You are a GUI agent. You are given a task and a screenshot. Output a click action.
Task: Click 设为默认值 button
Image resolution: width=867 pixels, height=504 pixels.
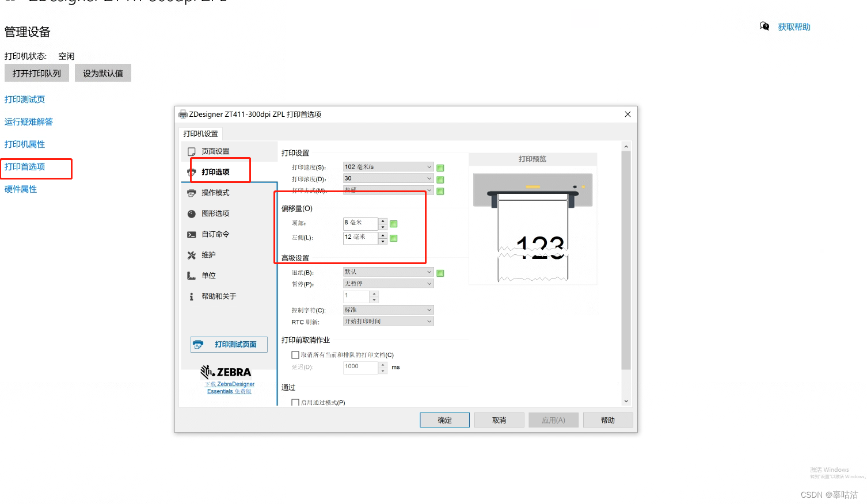[x=103, y=73]
